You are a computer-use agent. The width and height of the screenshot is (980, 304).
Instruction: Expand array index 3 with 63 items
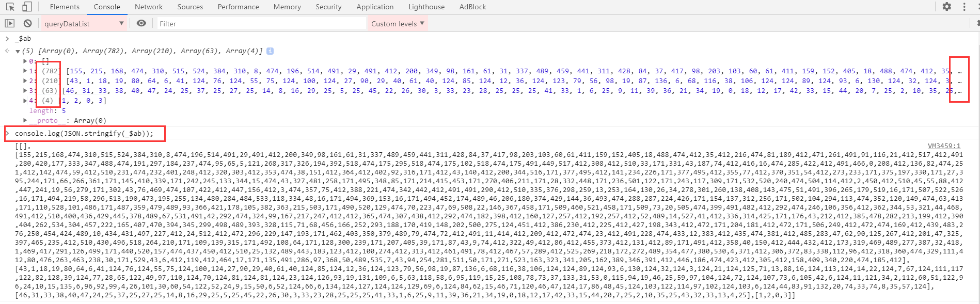[25, 90]
